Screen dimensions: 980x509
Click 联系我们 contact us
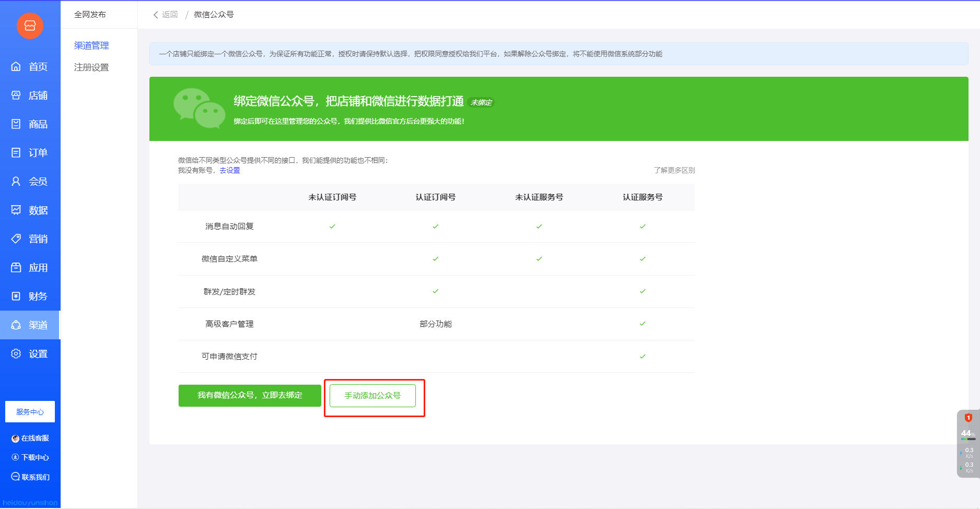click(x=30, y=477)
